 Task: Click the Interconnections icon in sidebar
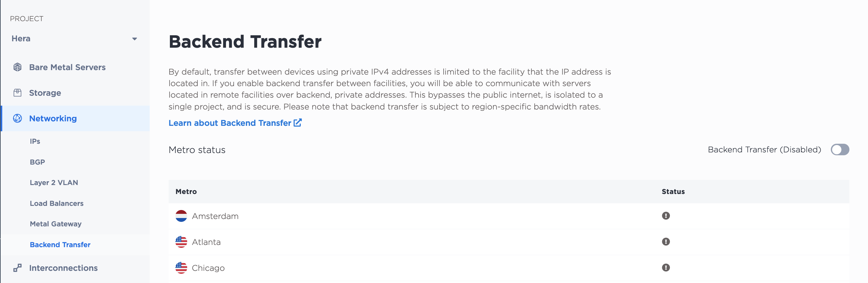pos(18,268)
